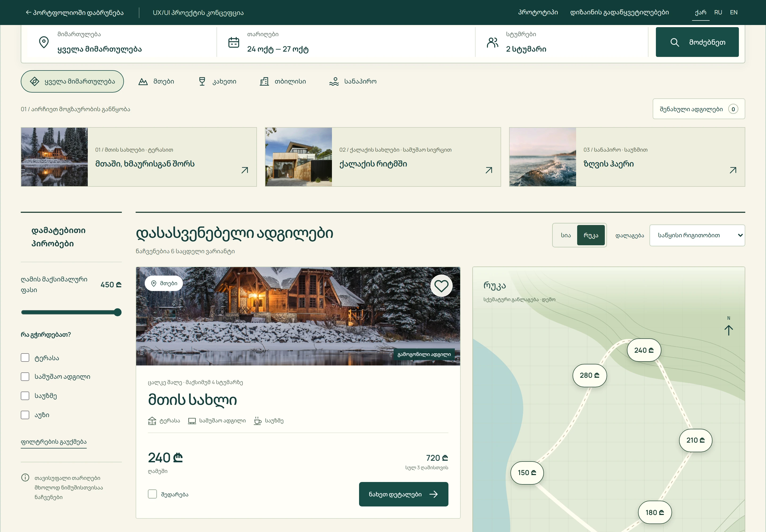766x532 pixels.
Task: Open the mountain cabin thumbnail in mood cards
Action: [54, 157]
